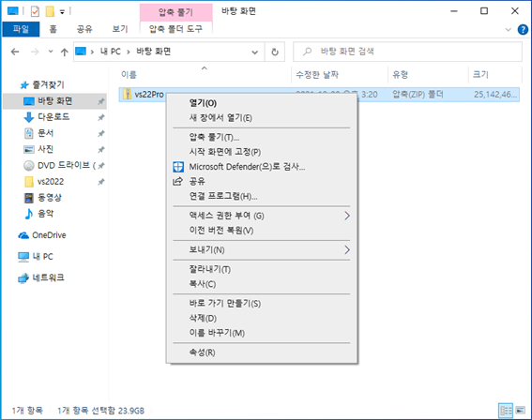This screenshot has height=420, width=532.
Task: Open the quick access toolbar customize dropdown
Action: 62,12
